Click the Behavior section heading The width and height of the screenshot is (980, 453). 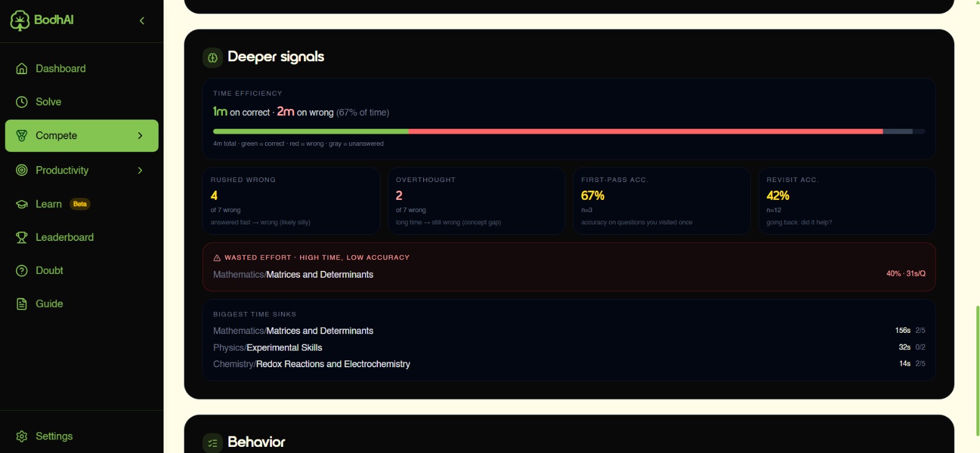pos(256,442)
